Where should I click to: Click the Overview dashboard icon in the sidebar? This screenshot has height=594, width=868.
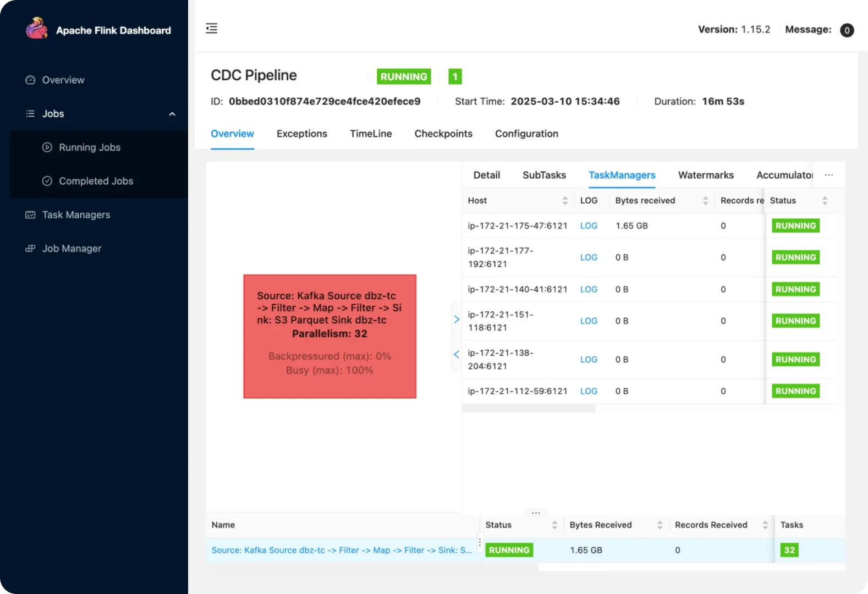(30, 80)
